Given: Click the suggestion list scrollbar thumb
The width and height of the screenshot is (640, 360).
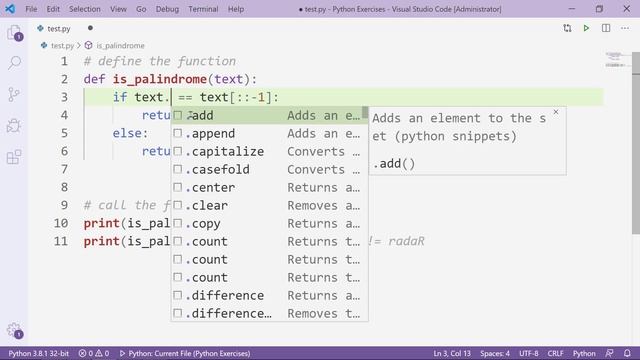Looking at the screenshot, I should tap(365, 113).
